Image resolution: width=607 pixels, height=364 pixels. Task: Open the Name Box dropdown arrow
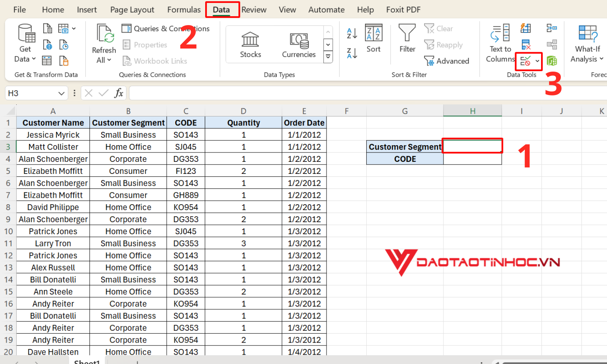point(61,93)
